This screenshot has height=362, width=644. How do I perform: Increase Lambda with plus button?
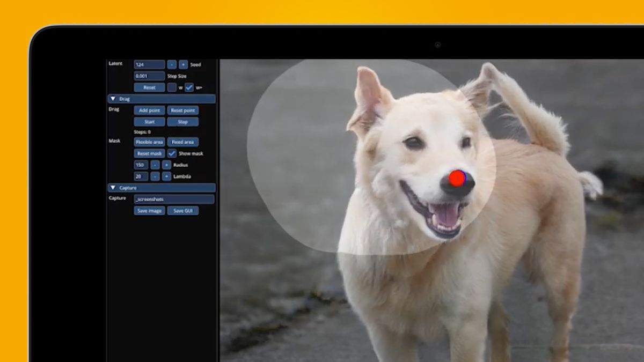(x=166, y=176)
